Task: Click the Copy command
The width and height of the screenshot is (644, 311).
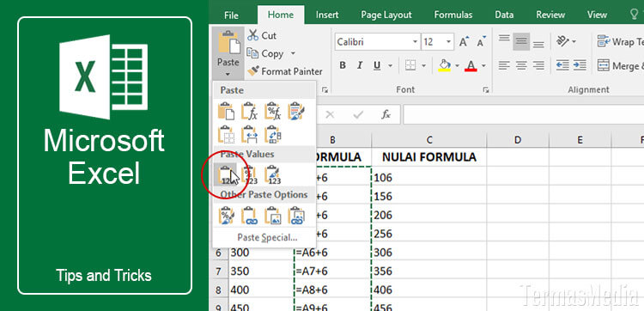Action: pyautogui.click(x=265, y=54)
